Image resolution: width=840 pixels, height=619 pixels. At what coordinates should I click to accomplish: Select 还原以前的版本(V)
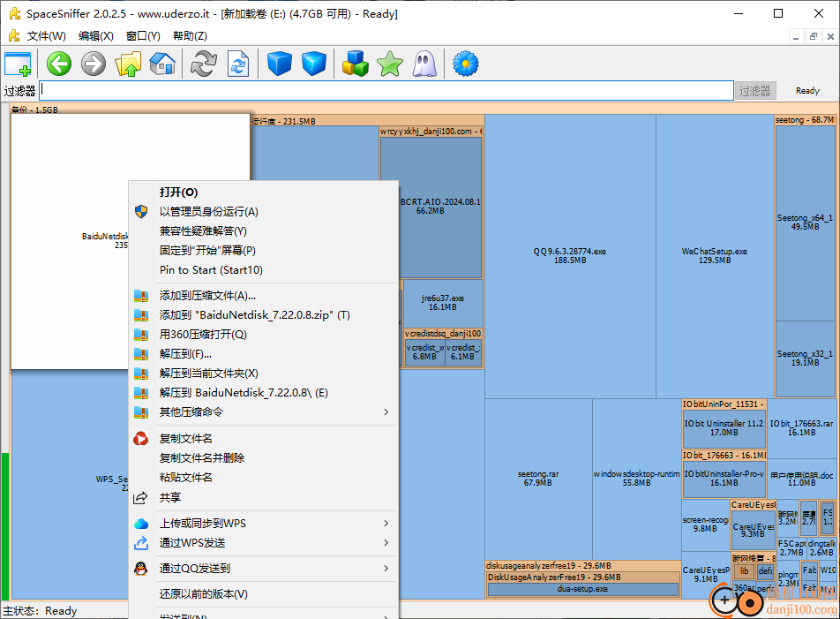point(264,593)
